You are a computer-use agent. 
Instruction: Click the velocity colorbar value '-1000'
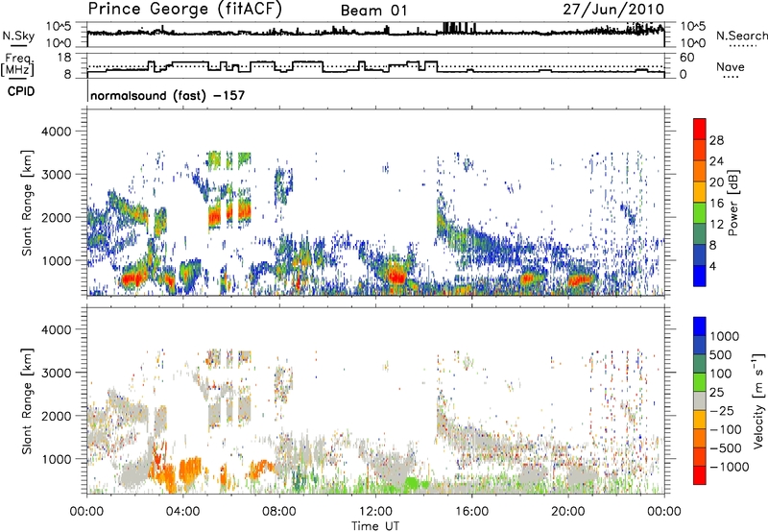pyautogui.click(x=730, y=467)
